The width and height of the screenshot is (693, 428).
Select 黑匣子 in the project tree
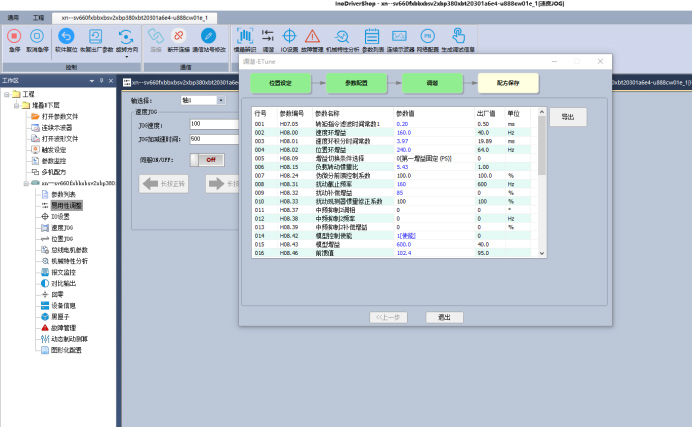click(x=59, y=316)
